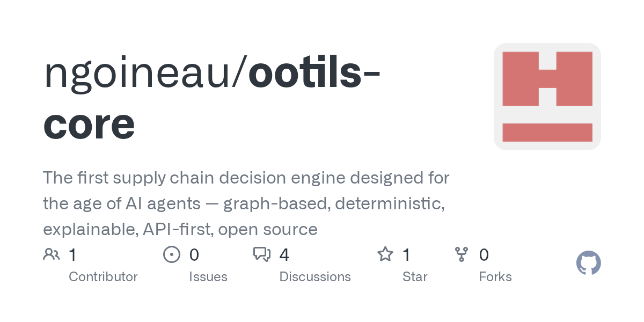Click the GitHub Octocat logo
This screenshot has width=644, height=322.
coord(588,264)
